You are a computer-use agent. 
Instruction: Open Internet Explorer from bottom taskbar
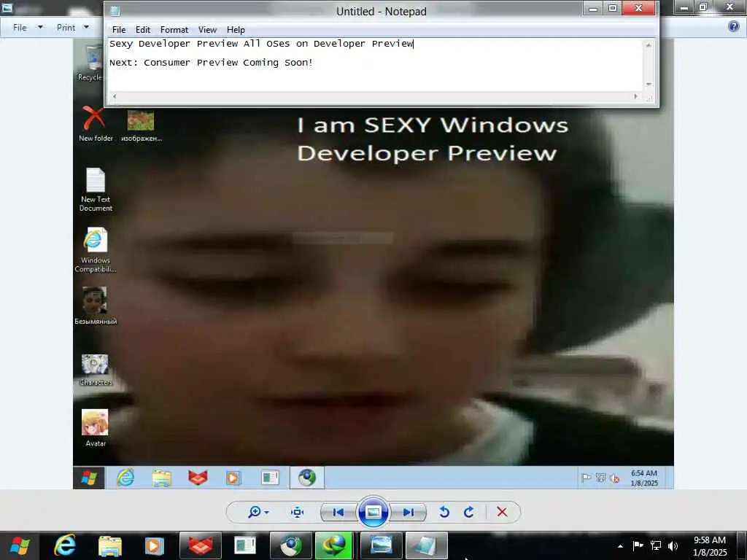tap(64, 545)
